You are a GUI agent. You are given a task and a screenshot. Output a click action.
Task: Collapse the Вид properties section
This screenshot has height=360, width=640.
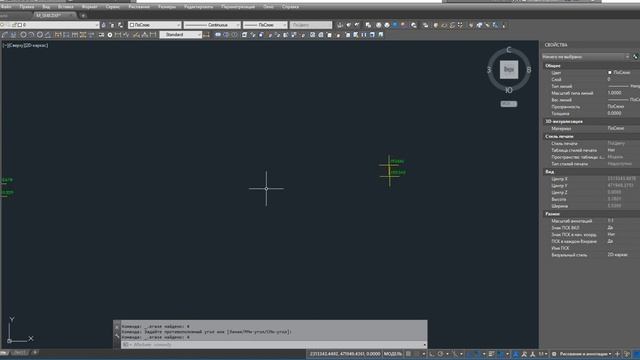pyautogui.click(x=549, y=172)
